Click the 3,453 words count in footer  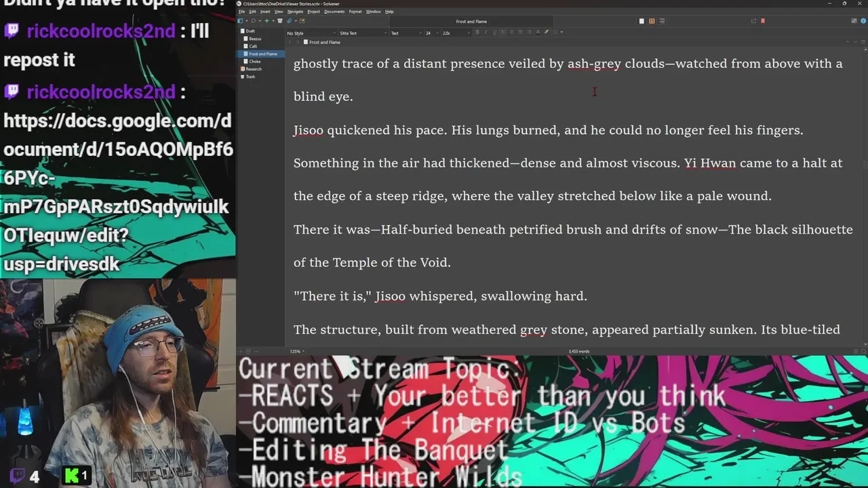(x=578, y=351)
